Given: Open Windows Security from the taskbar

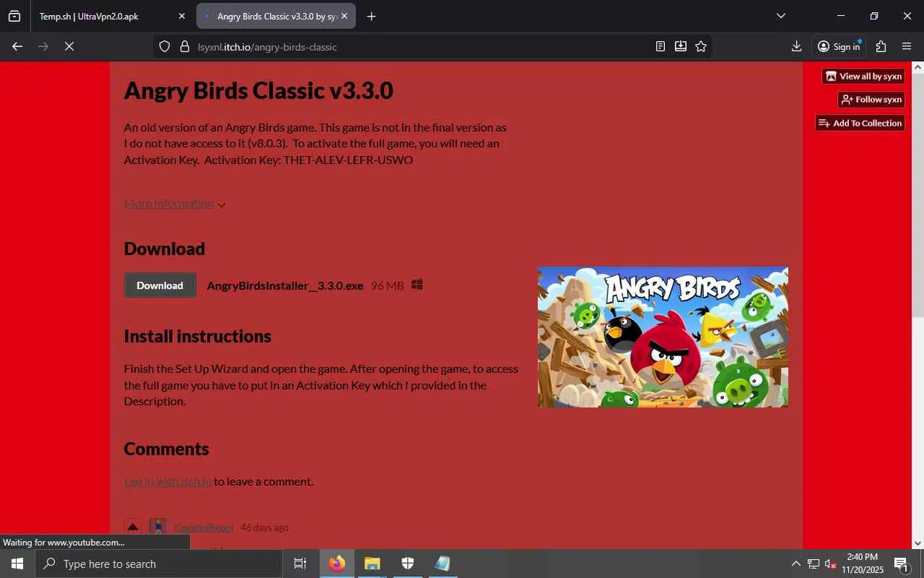Looking at the screenshot, I should [407, 564].
